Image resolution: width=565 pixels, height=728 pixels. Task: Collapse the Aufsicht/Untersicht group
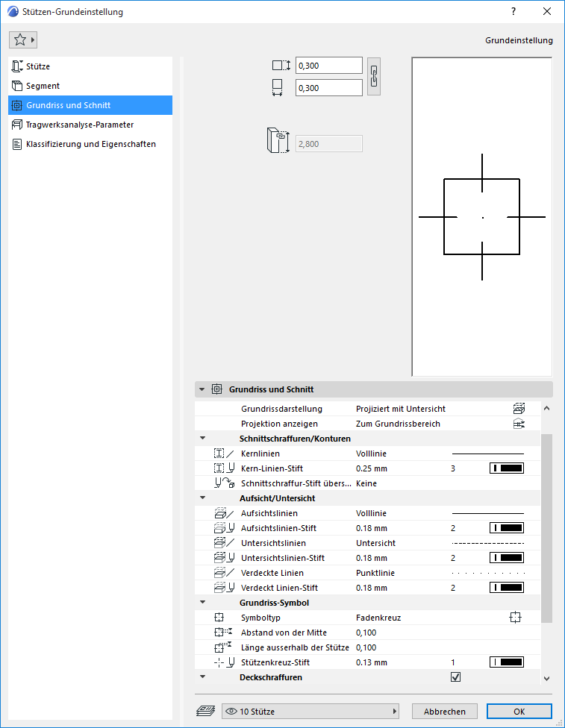202,498
